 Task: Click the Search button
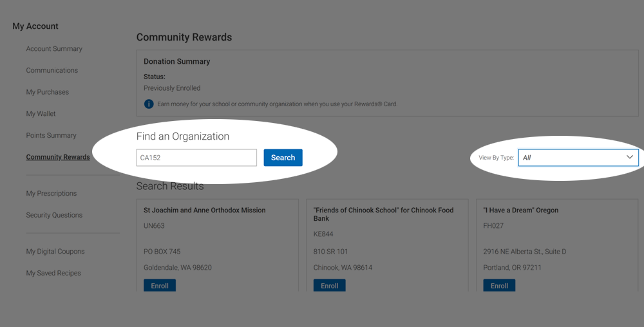283,158
